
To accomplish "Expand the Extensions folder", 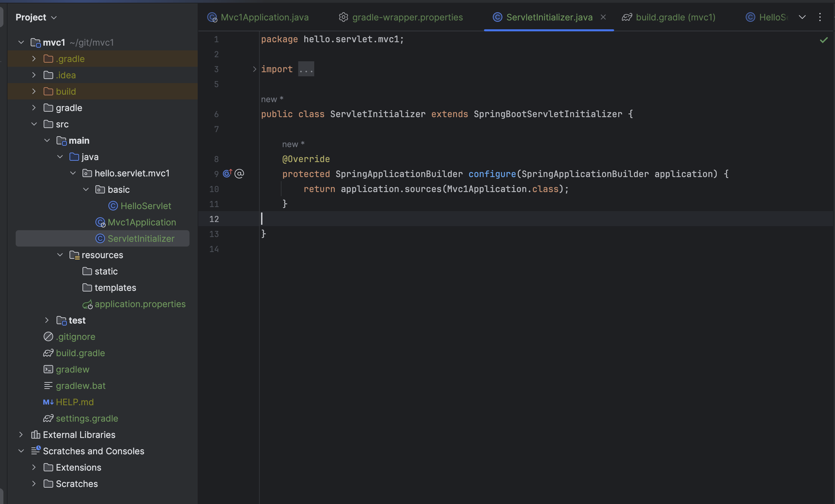I will tap(34, 468).
